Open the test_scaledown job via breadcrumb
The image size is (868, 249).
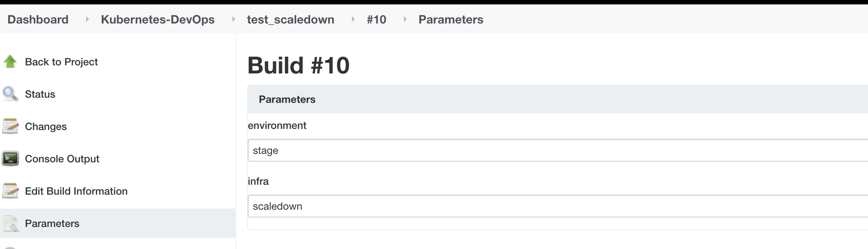pyautogui.click(x=291, y=19)
